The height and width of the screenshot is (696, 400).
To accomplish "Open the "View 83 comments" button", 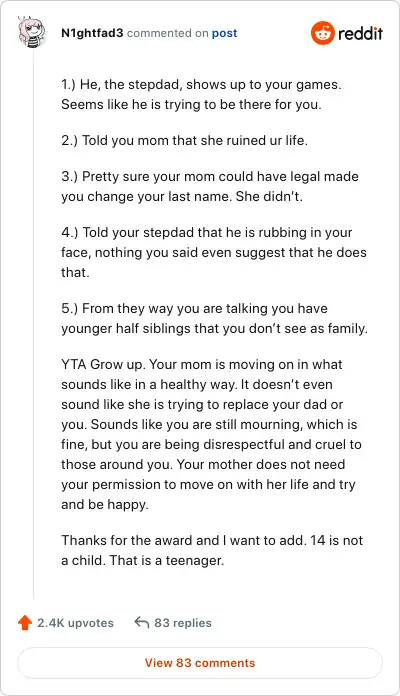I will (x=200, y=663).
